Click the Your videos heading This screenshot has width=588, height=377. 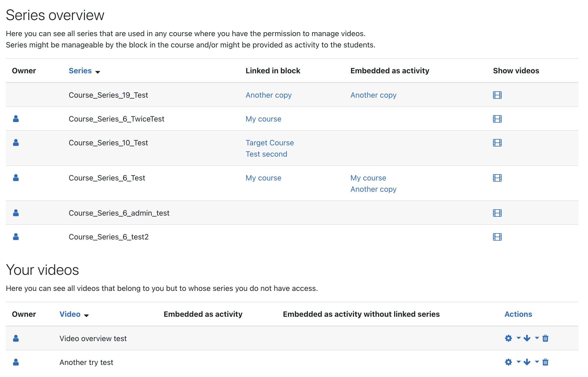click(42, 270)
